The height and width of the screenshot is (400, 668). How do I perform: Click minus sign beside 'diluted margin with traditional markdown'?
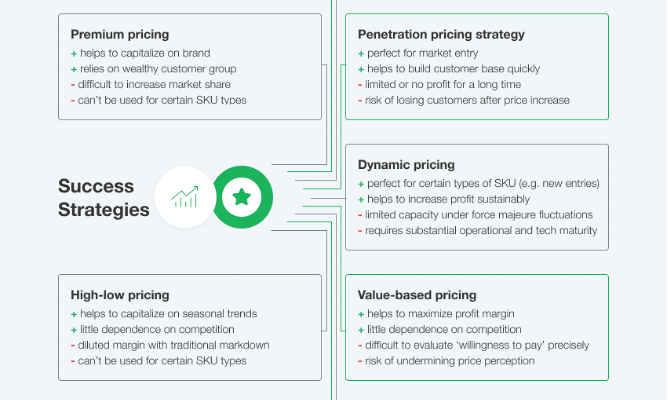74,345
